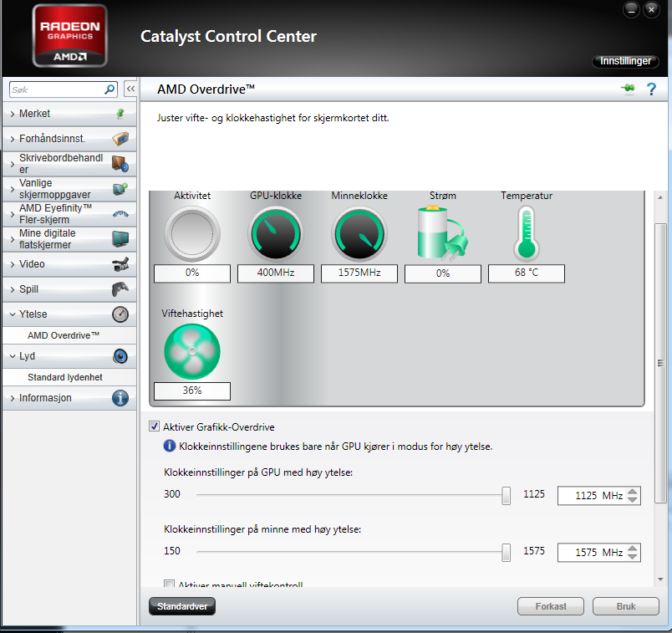Increase GPU clock with spinner up arrow
Screen dimensions: 672x633
click(632, 492)
